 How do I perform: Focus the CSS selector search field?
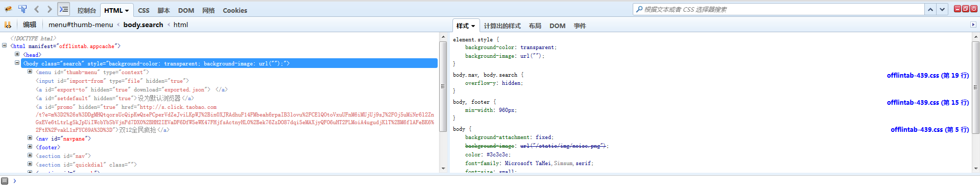[779, 9]
